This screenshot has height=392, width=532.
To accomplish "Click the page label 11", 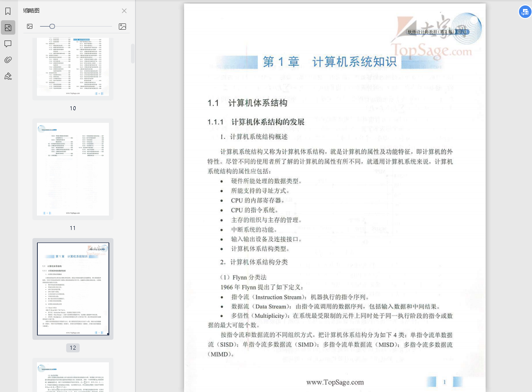I will tap(73, 228).
